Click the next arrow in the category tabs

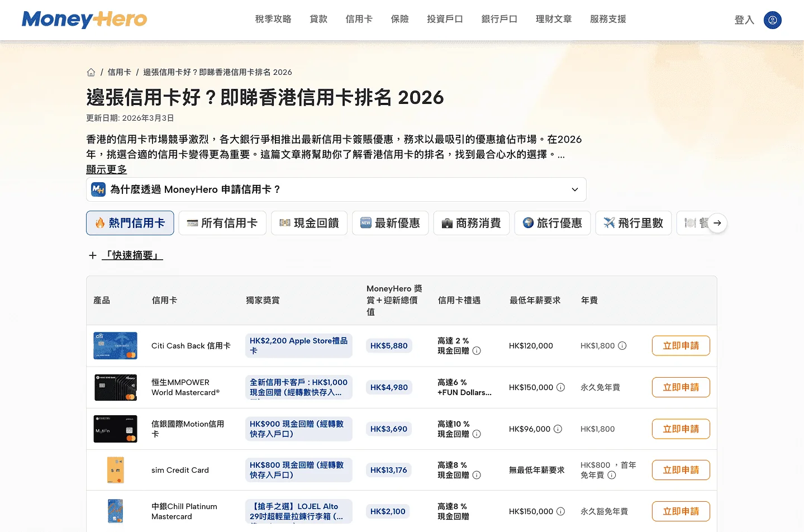click(x=717, y=223)
